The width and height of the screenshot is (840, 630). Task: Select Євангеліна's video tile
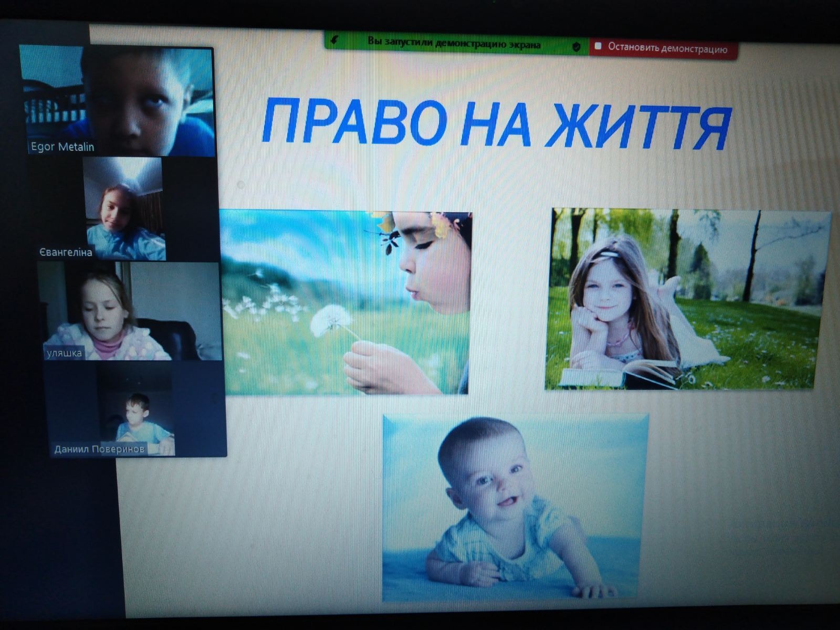(125, 208)
